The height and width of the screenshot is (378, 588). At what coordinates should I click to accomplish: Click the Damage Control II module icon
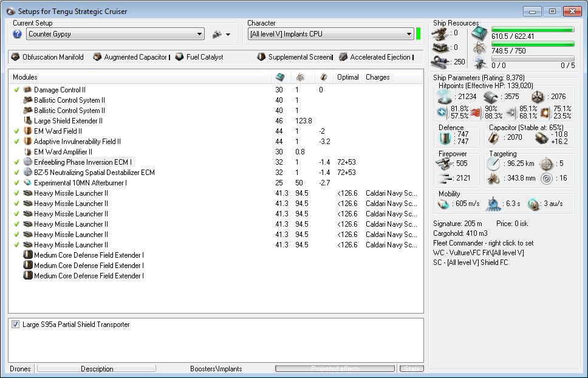(27, 90)
